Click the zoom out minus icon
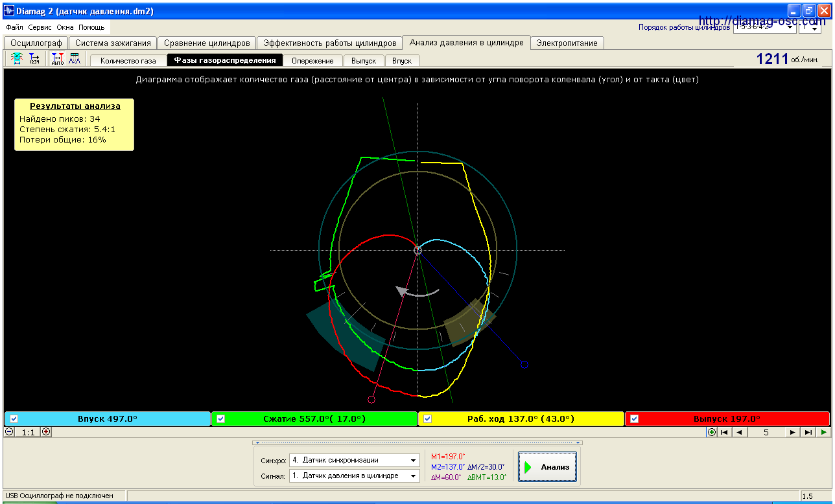This screenshot has height=504, width=835. 10,431
